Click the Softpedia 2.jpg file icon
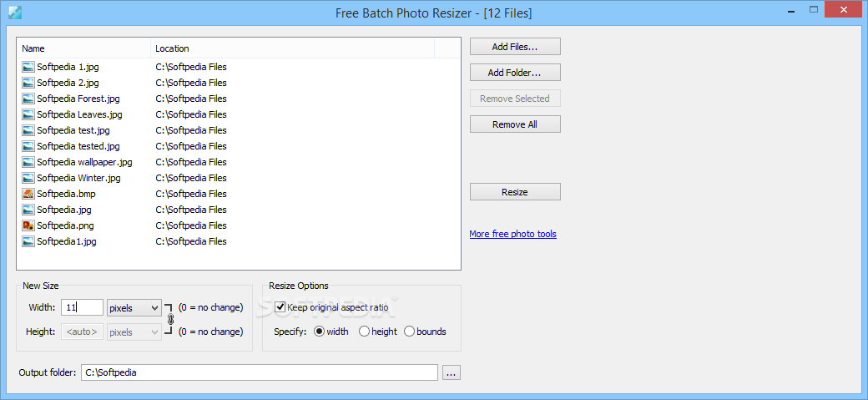The width and height of the screenshot is (868, 400). 28,84
